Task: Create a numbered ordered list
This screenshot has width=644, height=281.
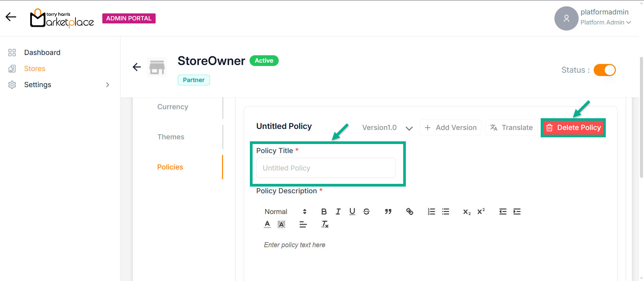Action: tap(431, 212)
